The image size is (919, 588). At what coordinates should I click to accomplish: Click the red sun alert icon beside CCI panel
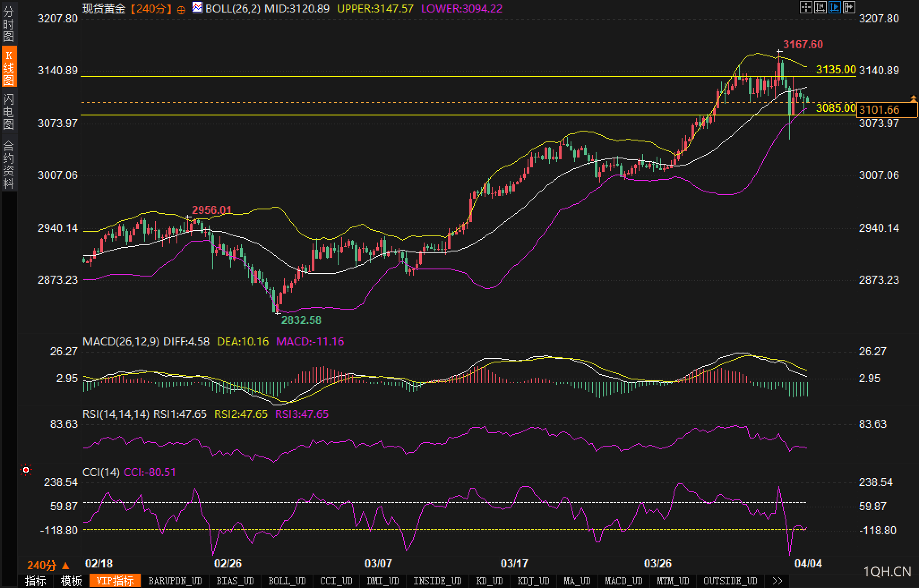26,470
